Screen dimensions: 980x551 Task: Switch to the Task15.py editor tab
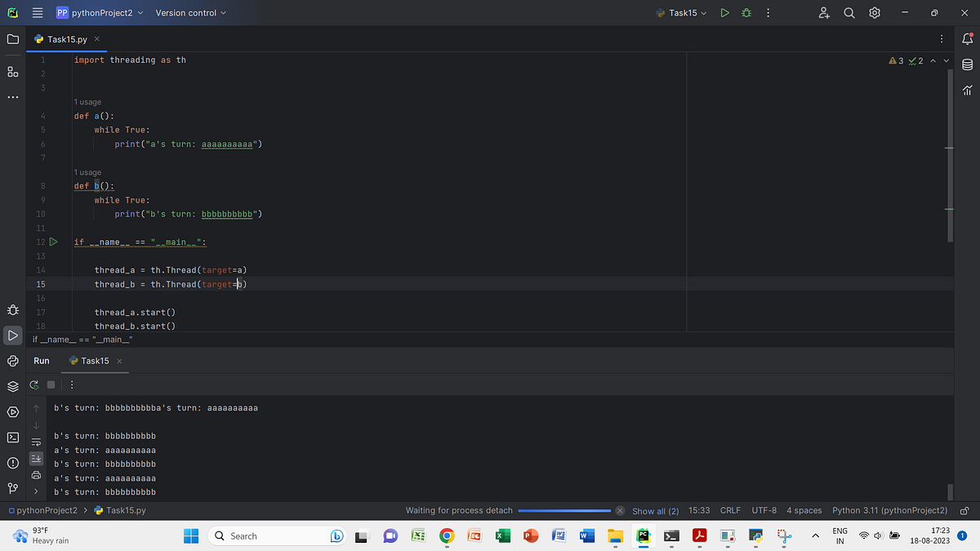pos(65,38)
